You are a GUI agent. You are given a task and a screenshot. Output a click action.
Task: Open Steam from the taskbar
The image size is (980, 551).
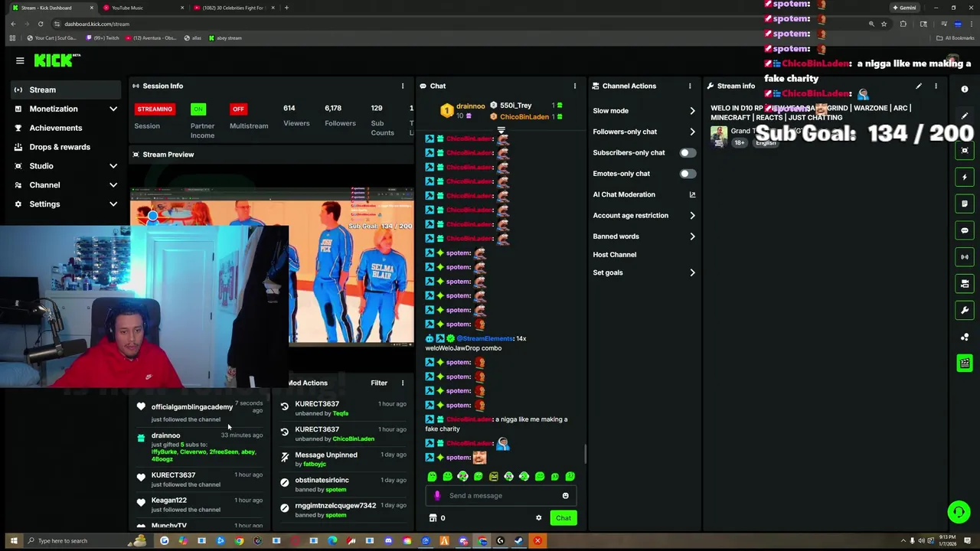(x=518, y=541)
